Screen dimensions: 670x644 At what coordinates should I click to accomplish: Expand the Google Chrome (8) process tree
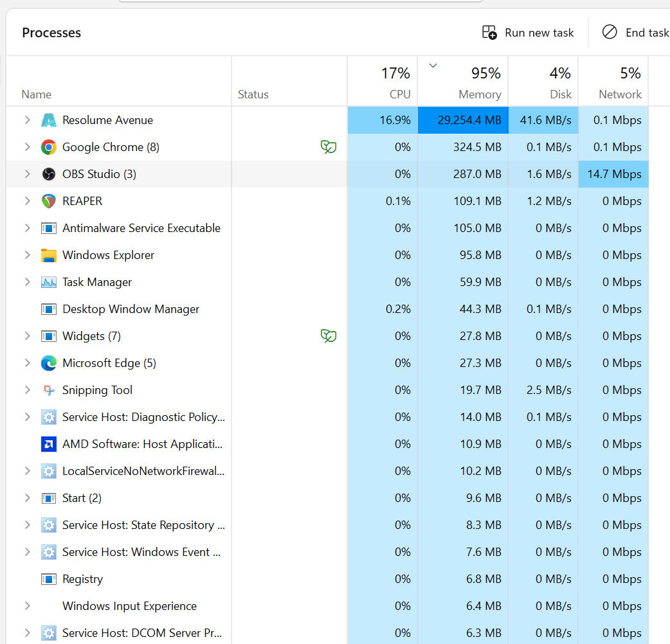click(27, 147)
